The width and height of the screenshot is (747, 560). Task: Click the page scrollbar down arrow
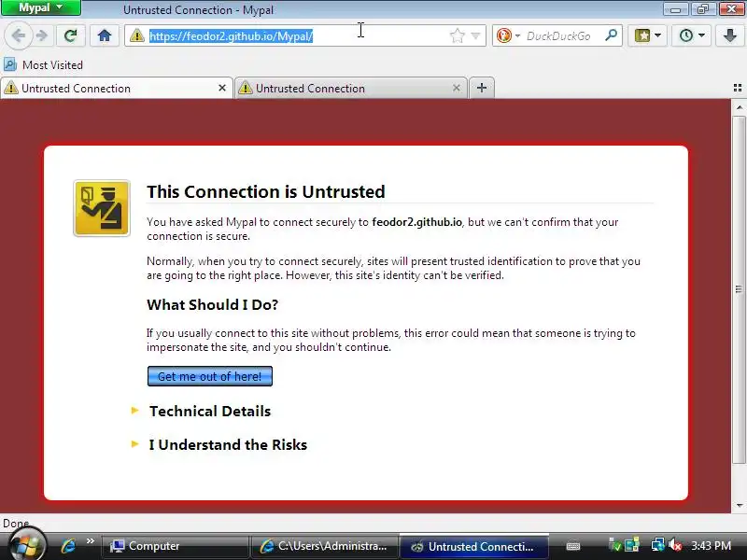pos(739,506)
